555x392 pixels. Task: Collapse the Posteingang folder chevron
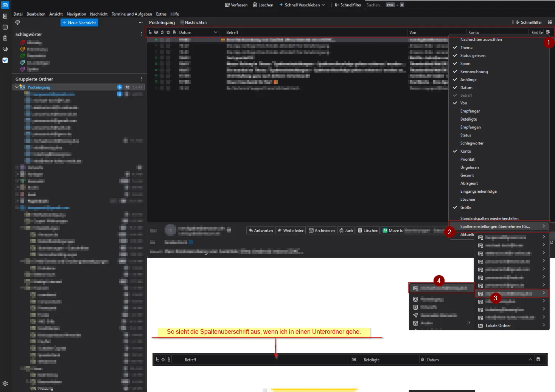[x=17, y=87]
